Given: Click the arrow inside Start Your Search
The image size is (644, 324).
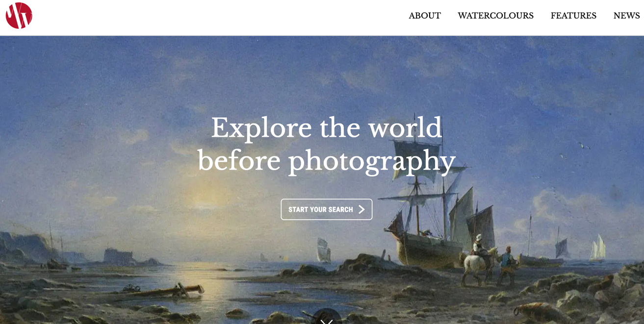Looking at the screenshot, I should pos(361,210).
